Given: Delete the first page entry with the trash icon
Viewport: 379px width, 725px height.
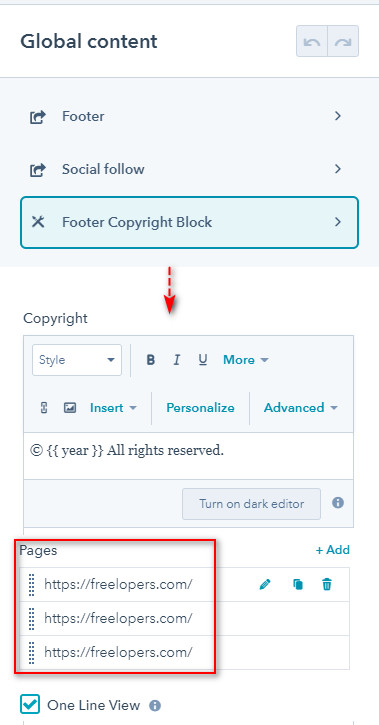Looking at the screenshot, I should click(x=327, y=585).
